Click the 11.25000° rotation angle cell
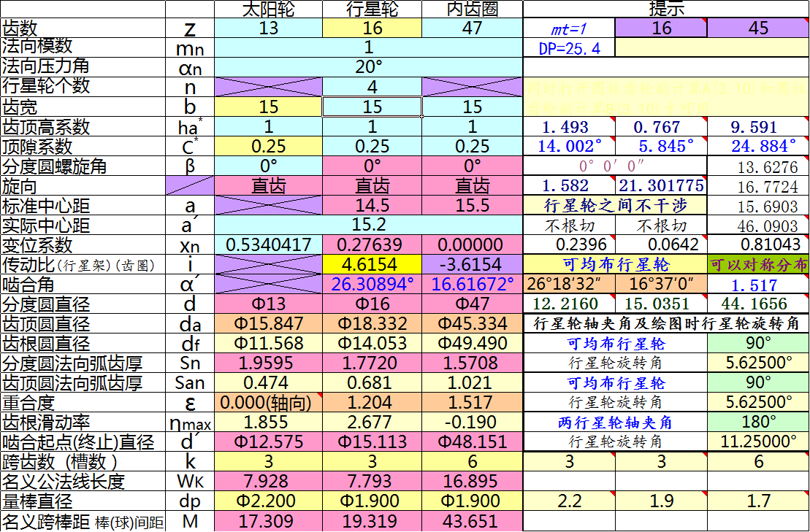The width and height of the screenshot is (810, 532). point(758,442)
